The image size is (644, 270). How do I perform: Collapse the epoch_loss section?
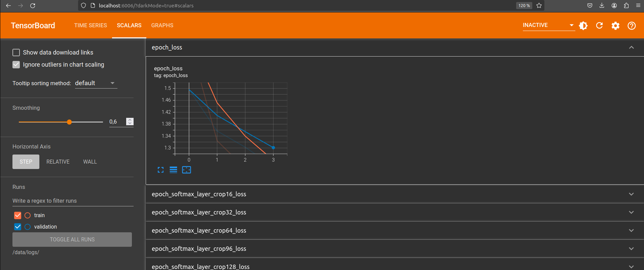tap(632, 47)
